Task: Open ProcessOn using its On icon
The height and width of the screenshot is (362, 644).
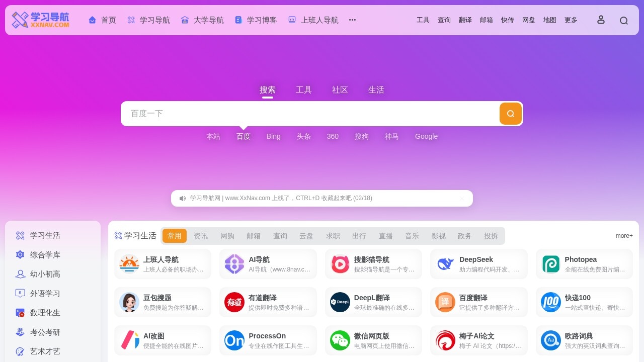Action: point(234,340)
